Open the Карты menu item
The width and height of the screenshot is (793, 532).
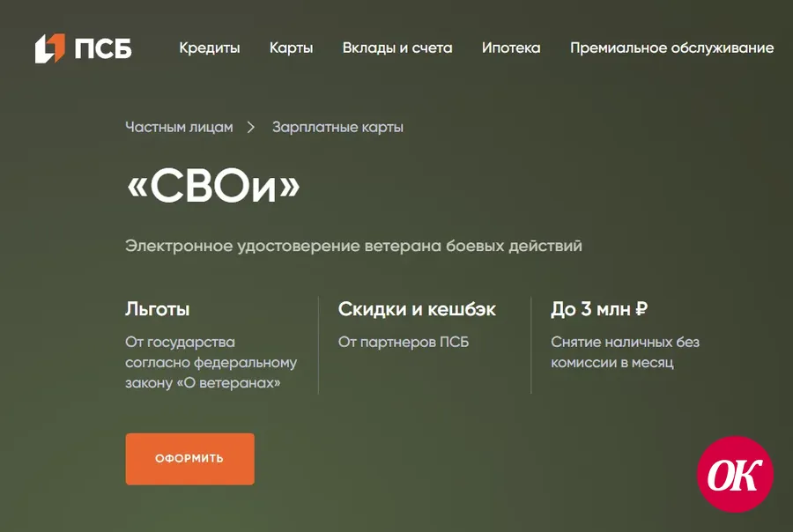pos(291,48)
